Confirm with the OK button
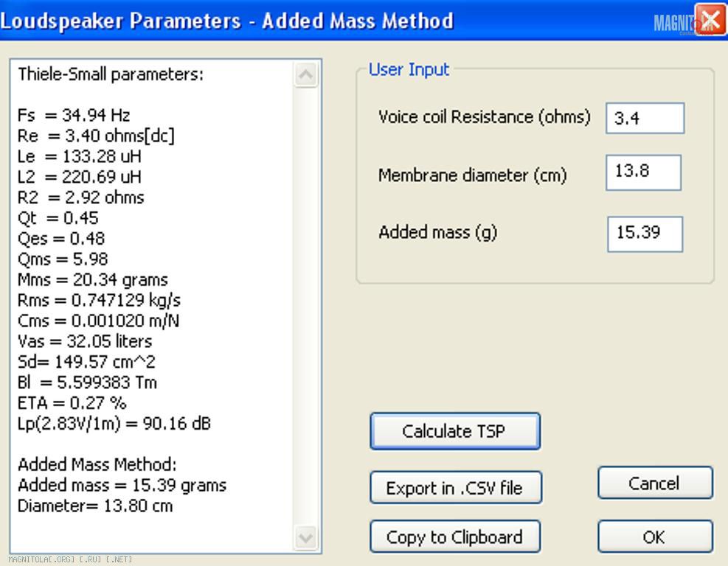The height and width of the screenshot is (566, 728). 654,537
